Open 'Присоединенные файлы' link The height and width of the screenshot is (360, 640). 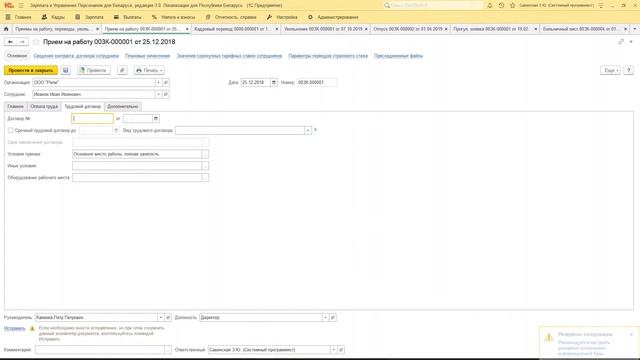pos(398,56)
